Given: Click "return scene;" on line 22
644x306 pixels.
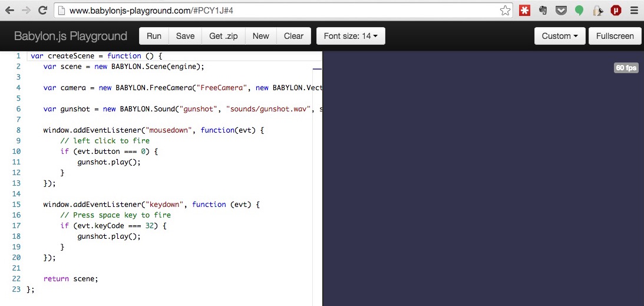Looking at the screenshot, I should [x=71, y=279].
